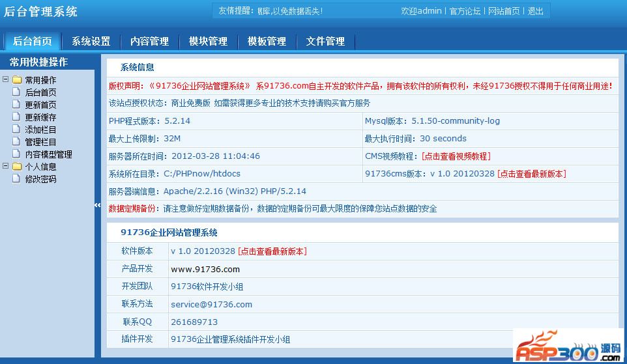Click the 91736企业管理系统插件开发小组 value

230,339
